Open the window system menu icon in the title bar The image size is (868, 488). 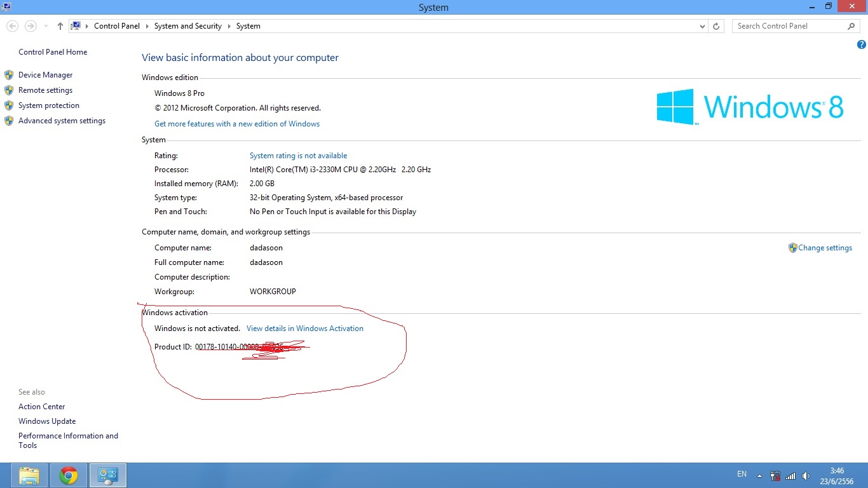(6, 7)
